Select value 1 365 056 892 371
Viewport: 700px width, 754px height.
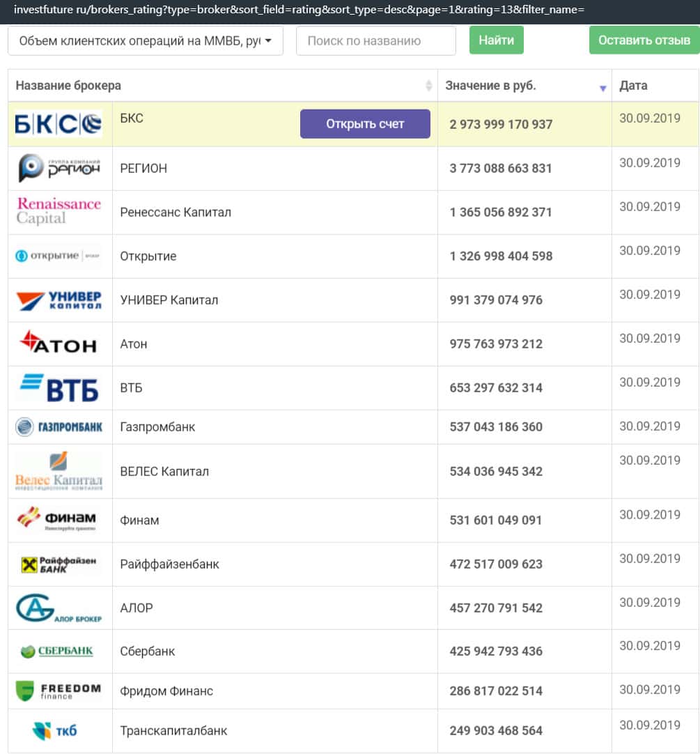[x=501, y=212]
